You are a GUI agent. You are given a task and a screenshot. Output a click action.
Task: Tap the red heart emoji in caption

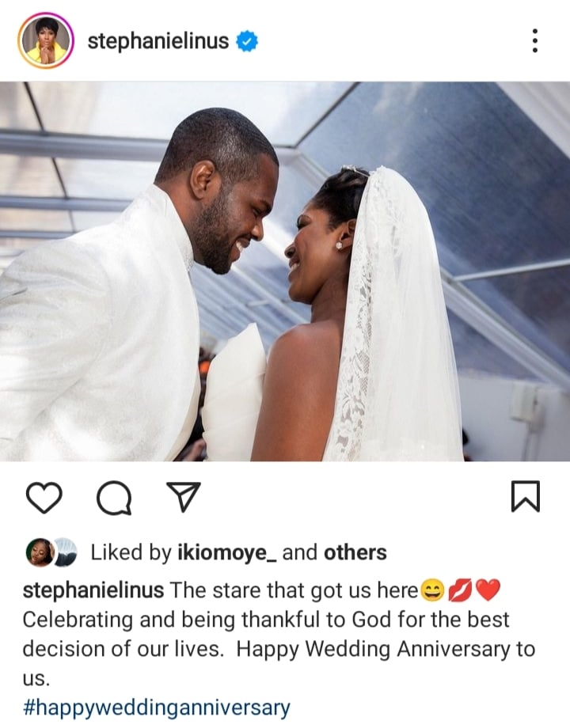click(x=488, y=590)
